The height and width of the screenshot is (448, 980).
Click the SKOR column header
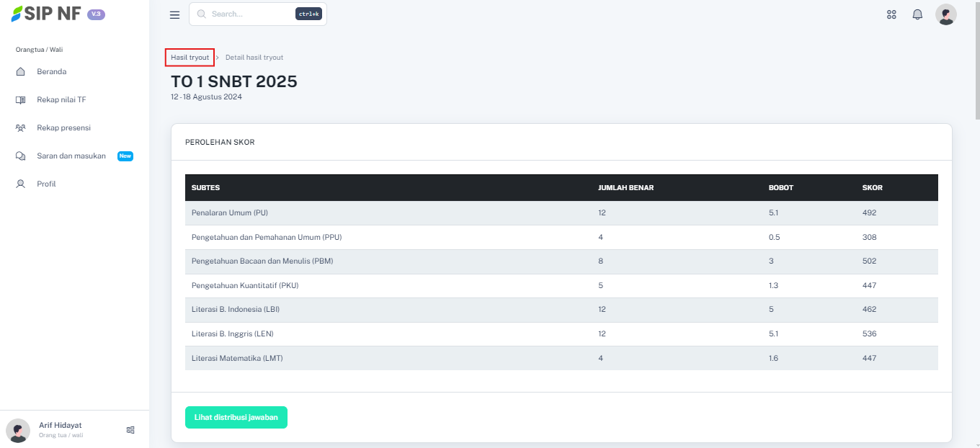pyautogui.click(x=872, y=188)
